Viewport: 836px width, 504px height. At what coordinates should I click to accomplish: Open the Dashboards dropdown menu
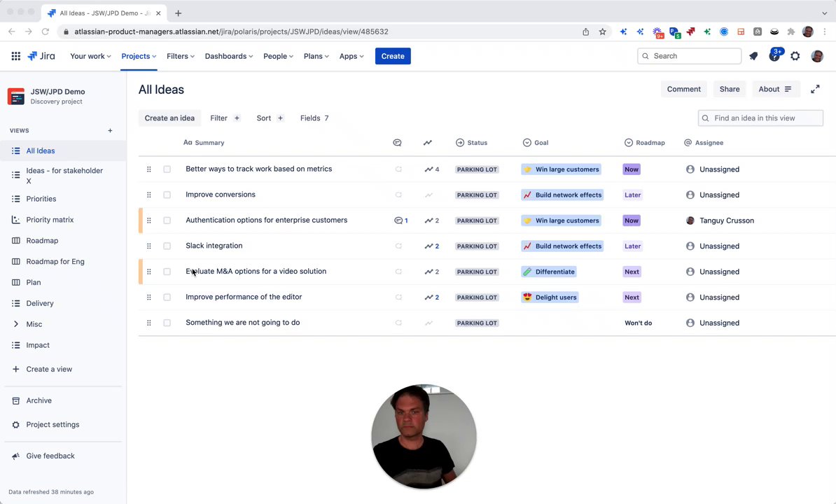(x=229, y=56)
